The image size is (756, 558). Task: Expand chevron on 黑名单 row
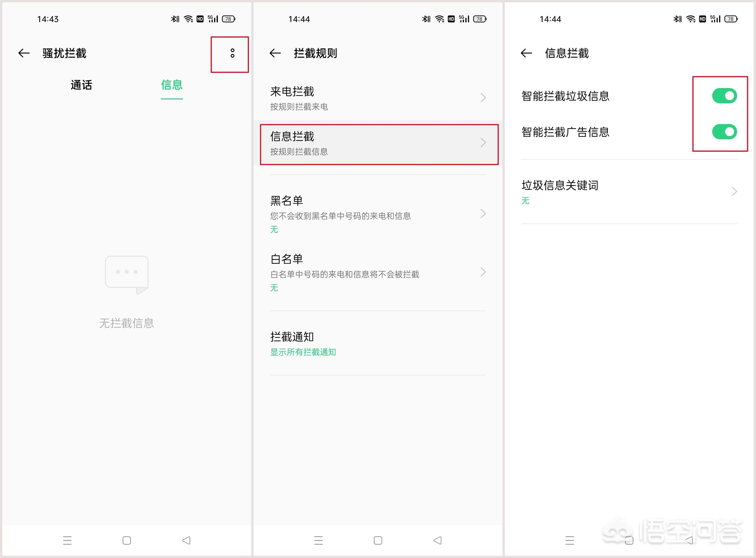pos(483,214)
